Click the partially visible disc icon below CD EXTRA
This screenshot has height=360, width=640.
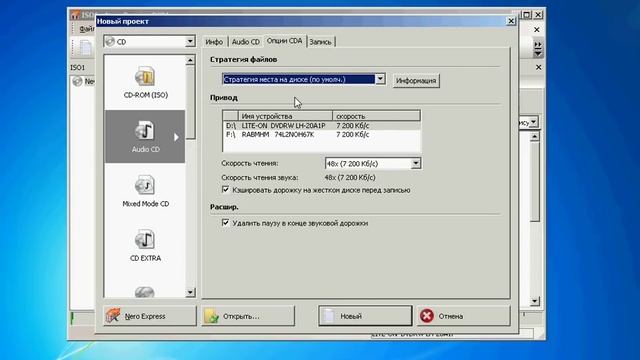[144, 291]
